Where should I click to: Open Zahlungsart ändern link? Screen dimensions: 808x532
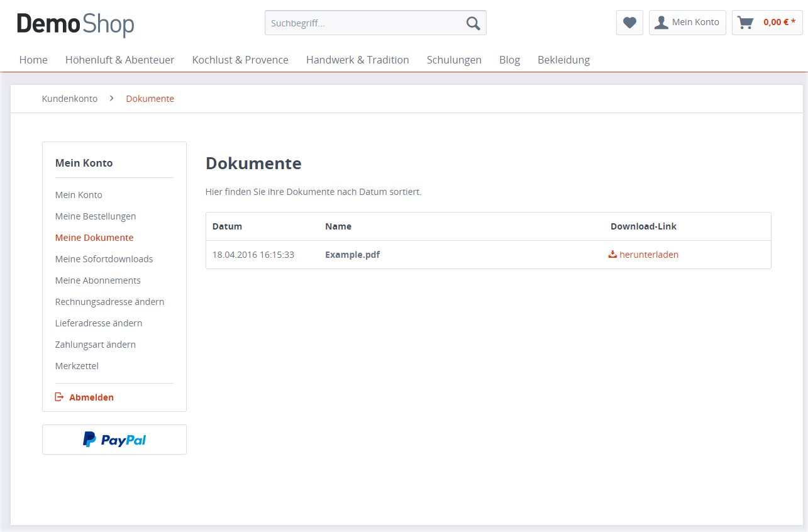(x=96, y=345)
